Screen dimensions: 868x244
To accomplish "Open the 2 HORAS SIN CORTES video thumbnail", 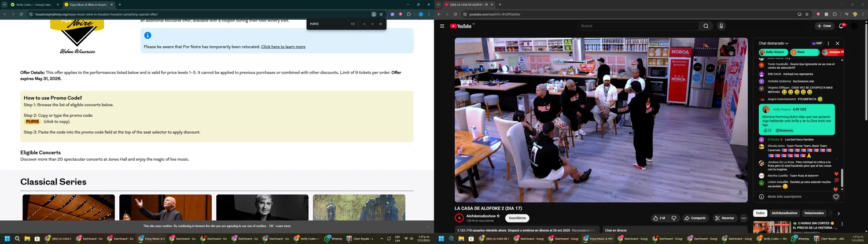I will tap(772, 227).
